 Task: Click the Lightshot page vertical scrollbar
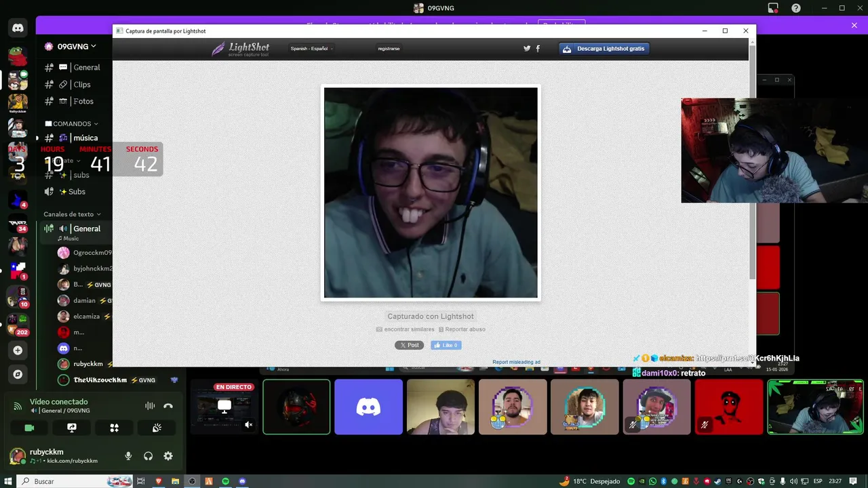[752, 163]
